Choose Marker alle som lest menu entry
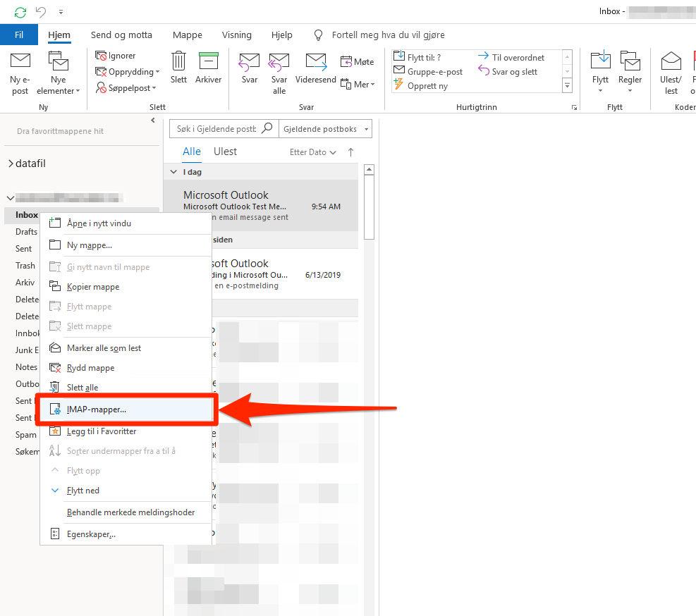The height and width of the screenshot is (616, 696). pos(126,348)
